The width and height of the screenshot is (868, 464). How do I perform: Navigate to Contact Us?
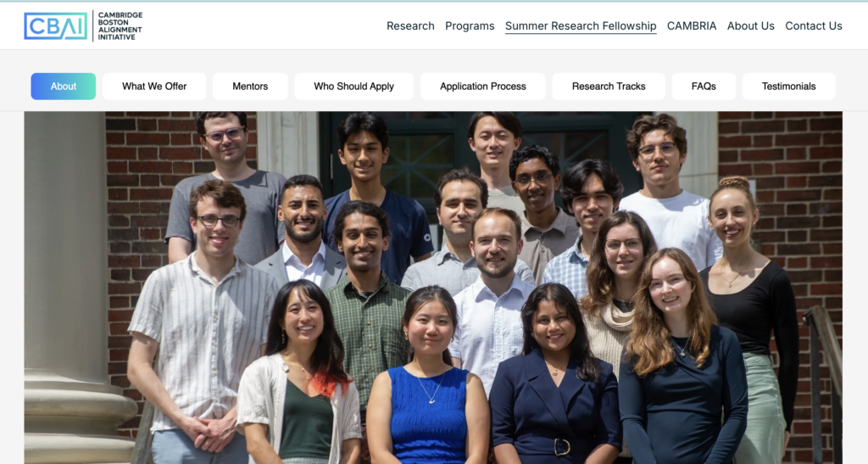click(x=813, y=26)
